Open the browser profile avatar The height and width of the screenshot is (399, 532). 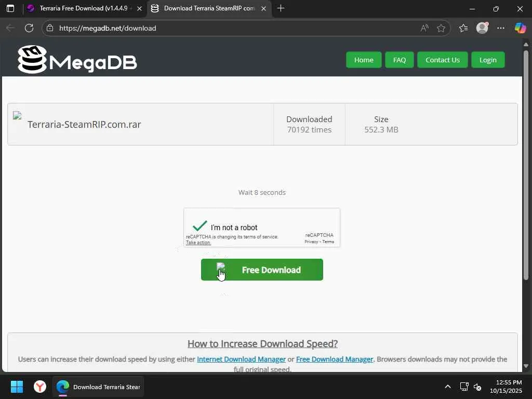(482, 28)
